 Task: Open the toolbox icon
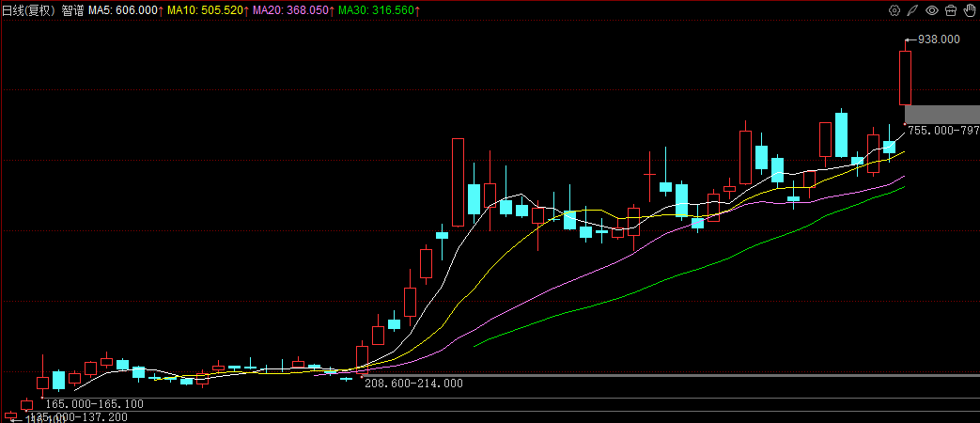(x=951, y=10)
